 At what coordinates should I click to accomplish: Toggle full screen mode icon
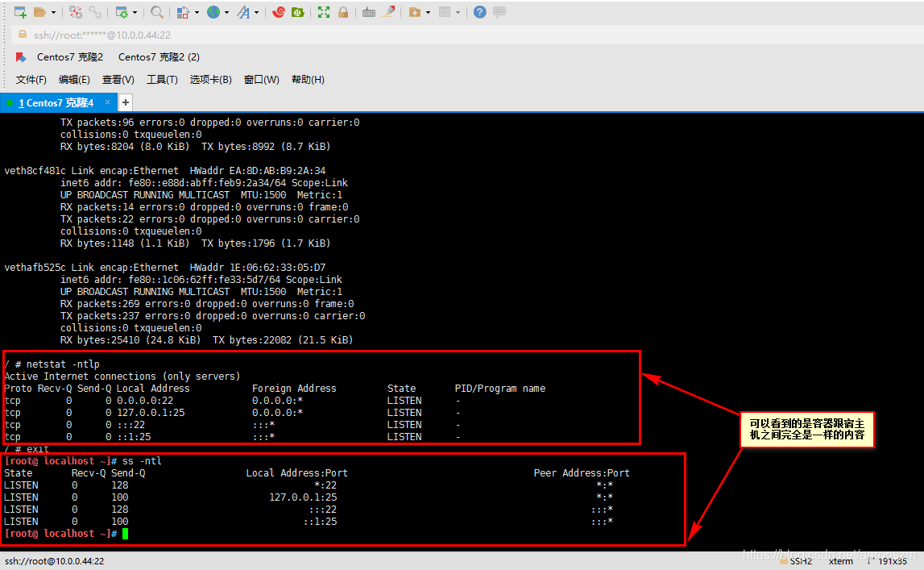pyautogui.click(x=324, y=12)
